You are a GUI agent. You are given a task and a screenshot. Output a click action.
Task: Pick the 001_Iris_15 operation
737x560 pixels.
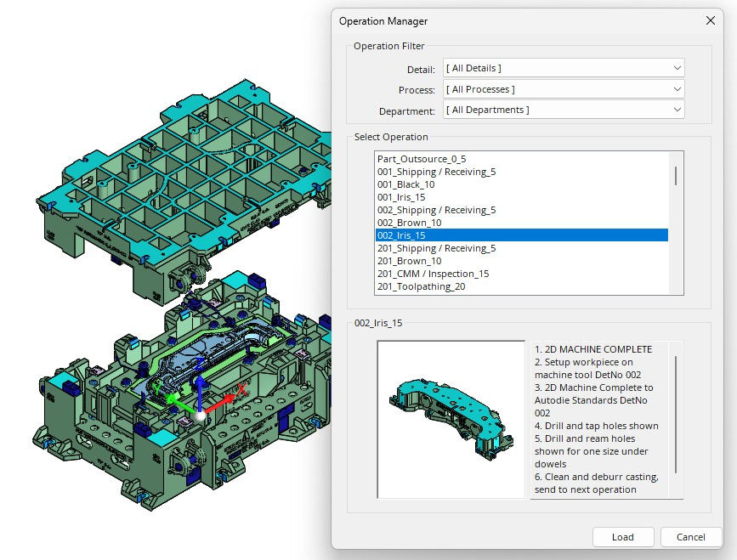coord(522,197)
